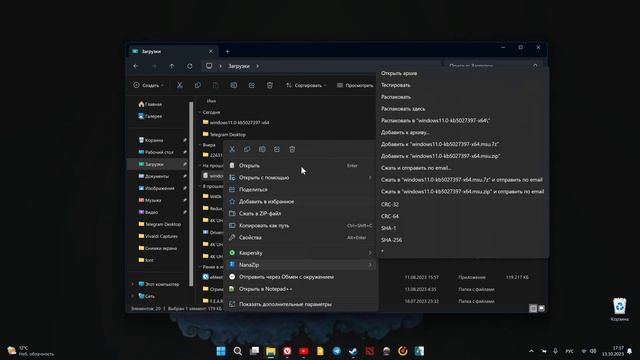The height and width of the screenshot is (360, 640).
Task: Go up one folder level arrow
Action: click(172, 66)
